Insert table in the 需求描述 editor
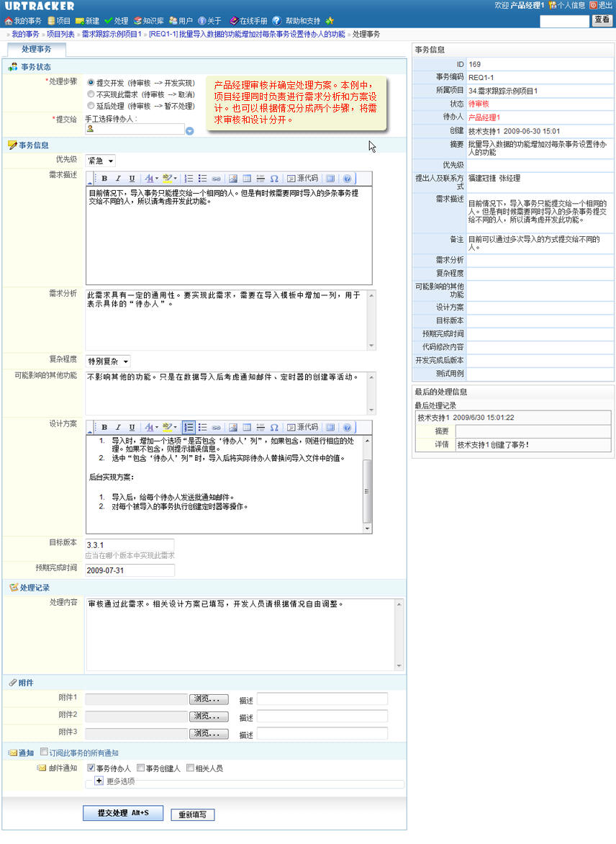 [x=247, y=179]
